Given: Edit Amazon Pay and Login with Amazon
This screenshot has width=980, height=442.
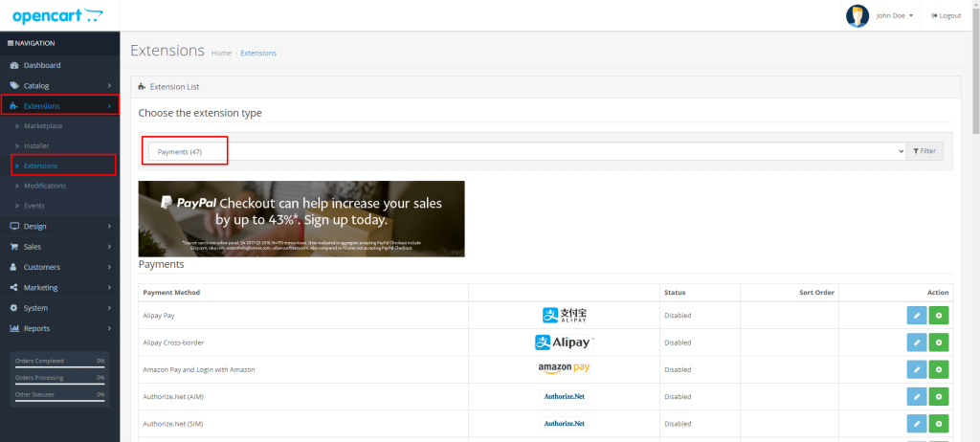Looking at the screenshot, I should click(x=916, y=368).
